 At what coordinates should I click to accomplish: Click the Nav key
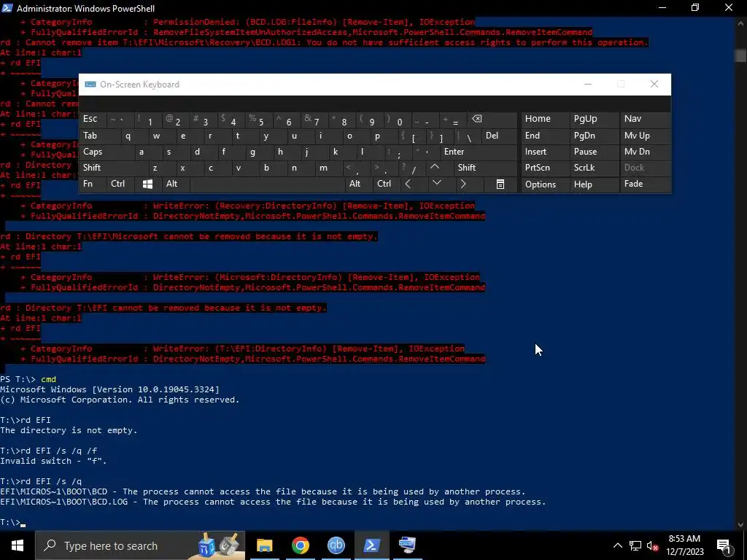point(645,119)
